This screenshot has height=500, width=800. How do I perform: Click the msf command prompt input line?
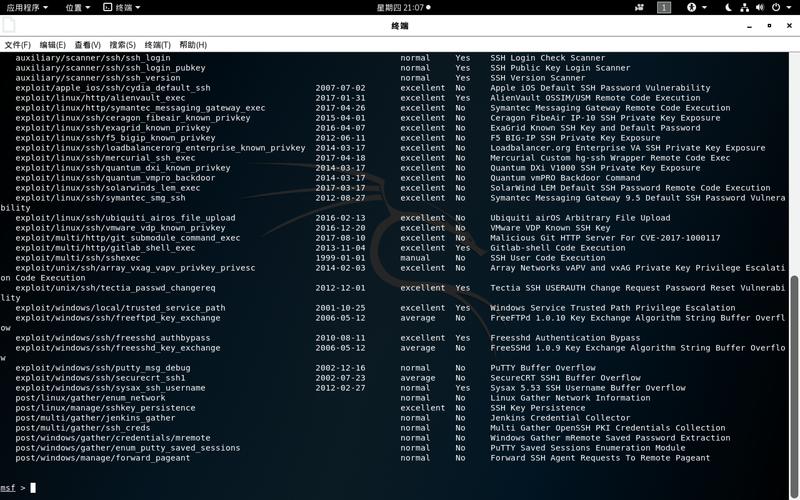393,488
